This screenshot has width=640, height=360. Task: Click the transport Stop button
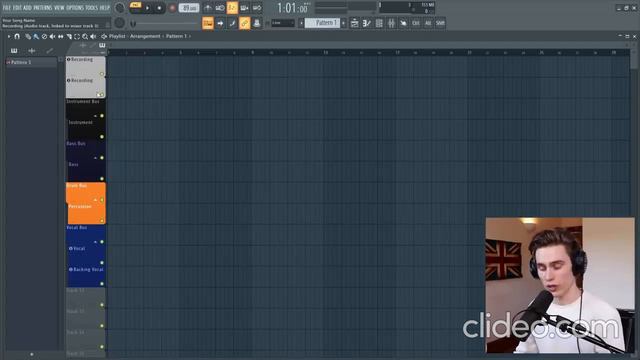click(x=159, y=8)
